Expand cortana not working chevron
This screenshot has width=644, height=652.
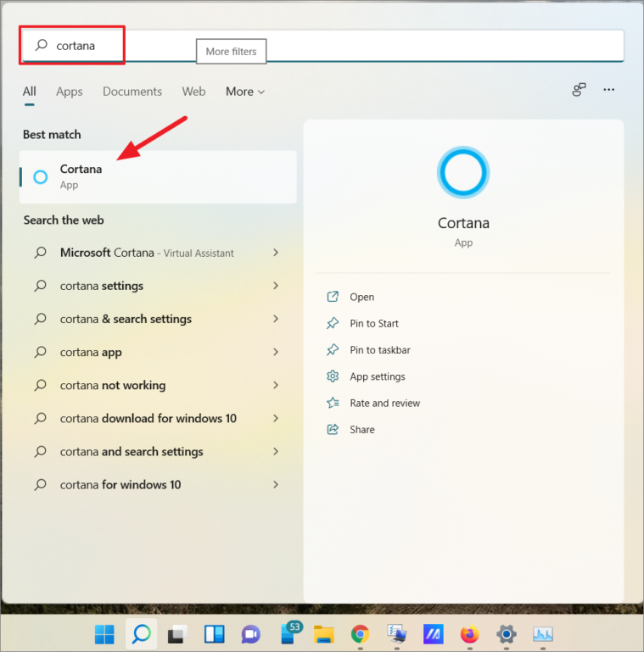[x=276, y=385]
